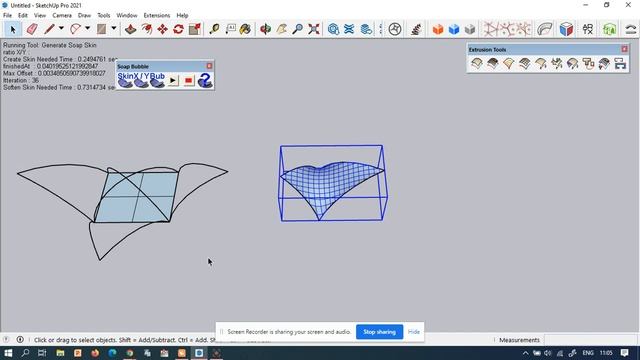Open the Camera menu
Viewport: 640px width, 360px height.
(x=62, y=16)
